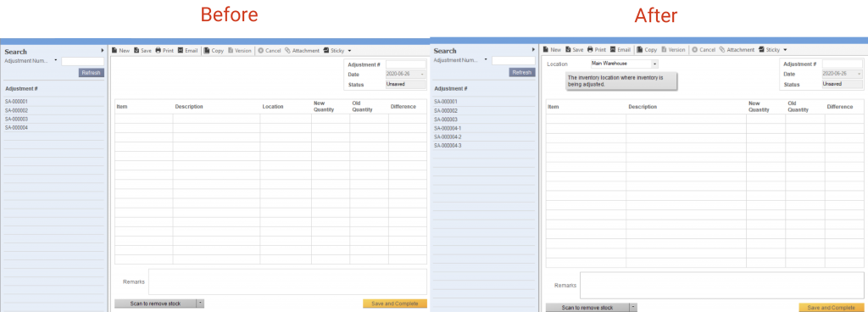This screenshot has width=868, height=312.
Task: Click the search text box in the Before panel
Action: click(x=82, y=61)
